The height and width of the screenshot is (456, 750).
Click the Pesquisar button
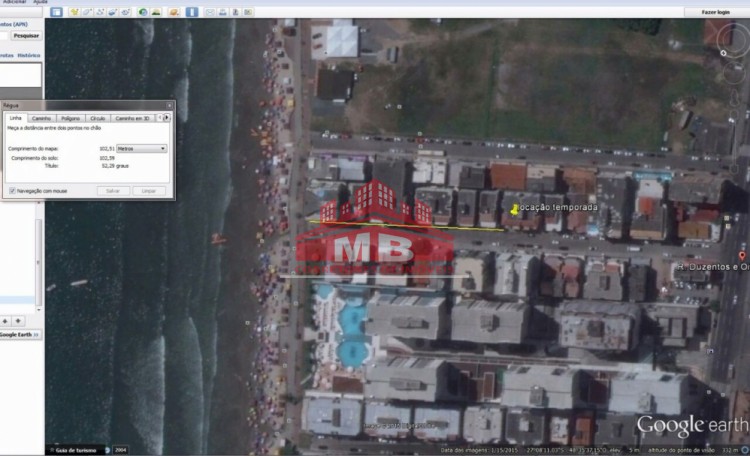(x=26, y=35)
